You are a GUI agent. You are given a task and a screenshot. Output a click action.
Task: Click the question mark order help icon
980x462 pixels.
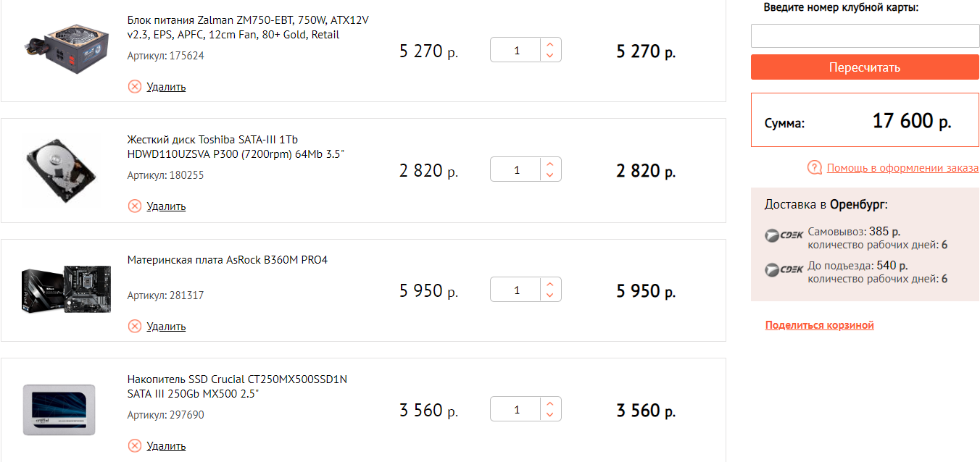coord(815,168)
